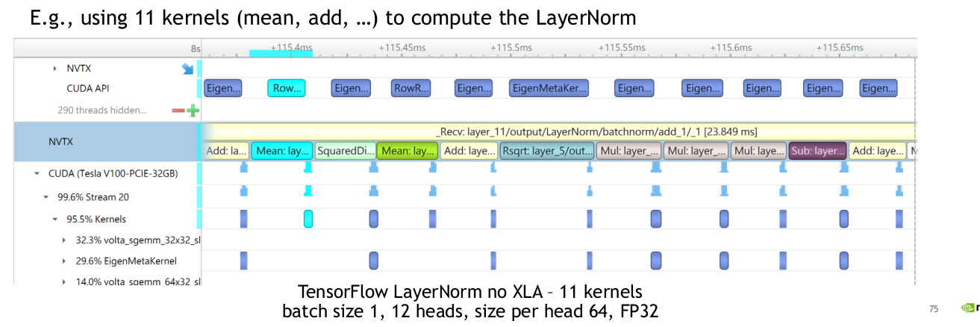Click the 'EigenMetaKer...' CUDA API block
Viewport: 980px width, 327px height.
(549, 88)
